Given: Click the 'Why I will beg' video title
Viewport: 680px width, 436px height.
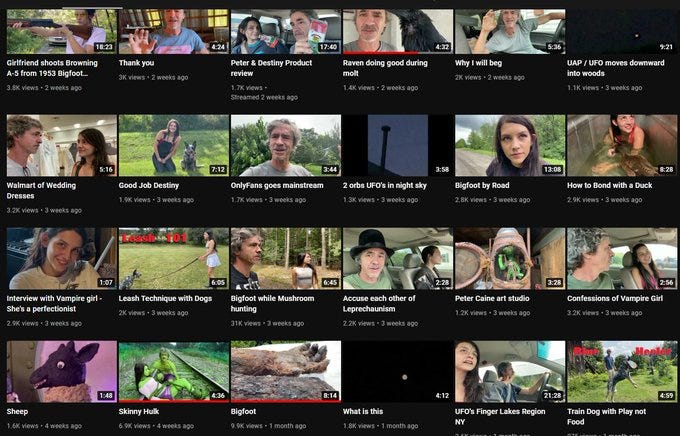Looking at the screenshot, I should [x=478, y=63].
